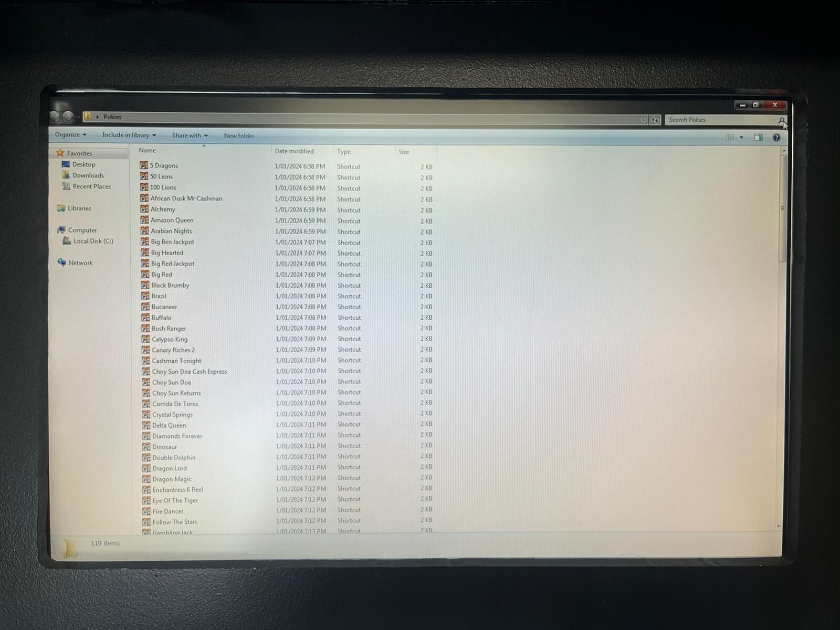840x630 pixels.
Task: Click the Forward navigation arrow
Action: pyautogui.click(x=68, y=117)
